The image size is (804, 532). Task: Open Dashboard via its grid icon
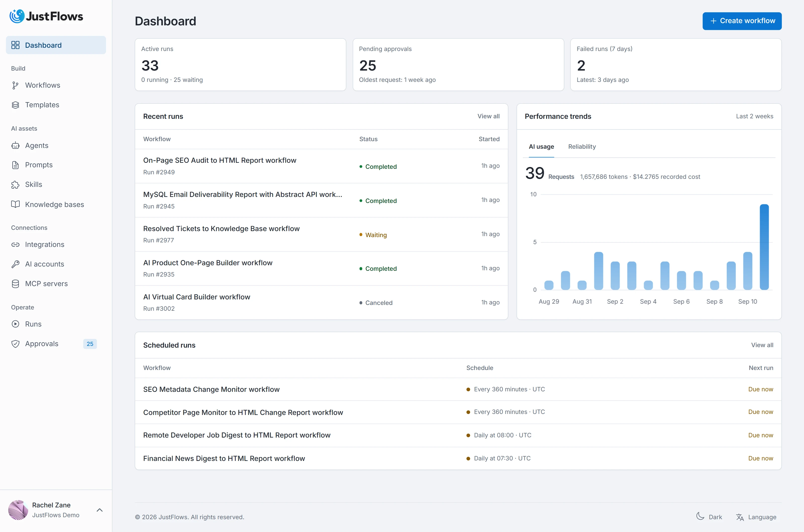tap(15, 45)
